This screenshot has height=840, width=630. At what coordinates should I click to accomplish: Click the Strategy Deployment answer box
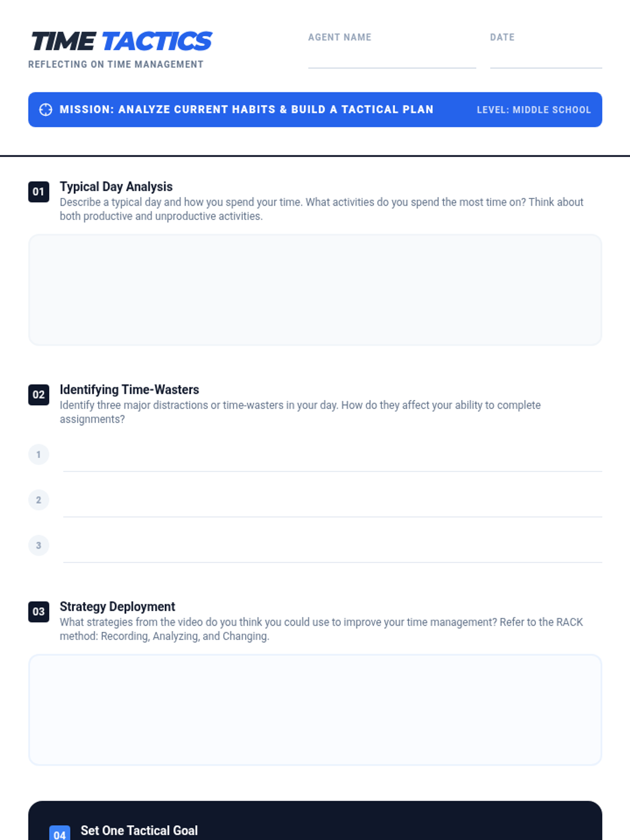coord(315,710)
